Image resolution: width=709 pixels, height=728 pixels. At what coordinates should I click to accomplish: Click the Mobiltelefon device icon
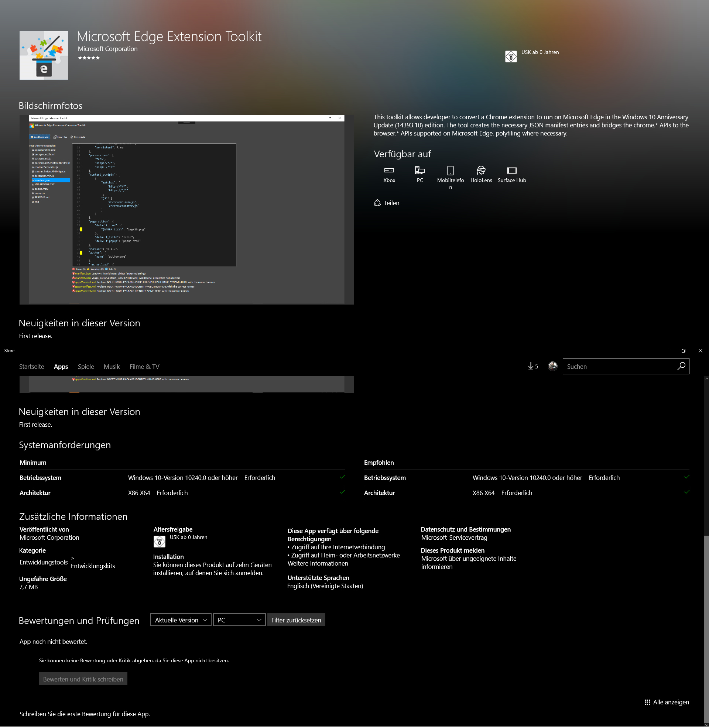(x=450, y=171)
